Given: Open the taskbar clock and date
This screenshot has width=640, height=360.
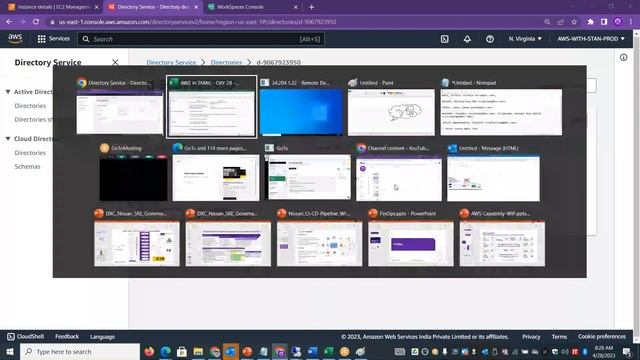Looking at the screenshot, I should pos(604,351).
